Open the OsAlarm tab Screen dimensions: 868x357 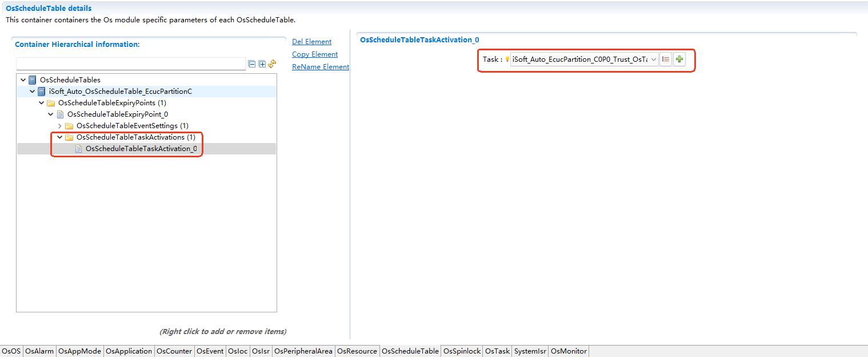39,351
